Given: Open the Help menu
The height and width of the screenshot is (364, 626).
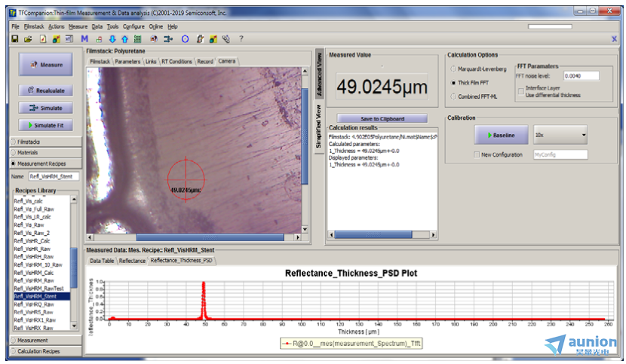Looking at the screenshot, I should click(173, 26).
